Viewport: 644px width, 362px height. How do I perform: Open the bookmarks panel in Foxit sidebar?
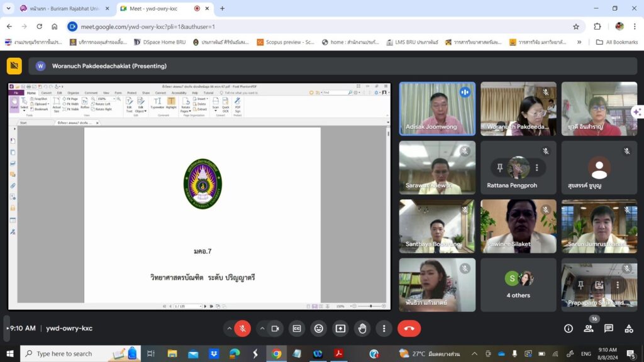13,141
